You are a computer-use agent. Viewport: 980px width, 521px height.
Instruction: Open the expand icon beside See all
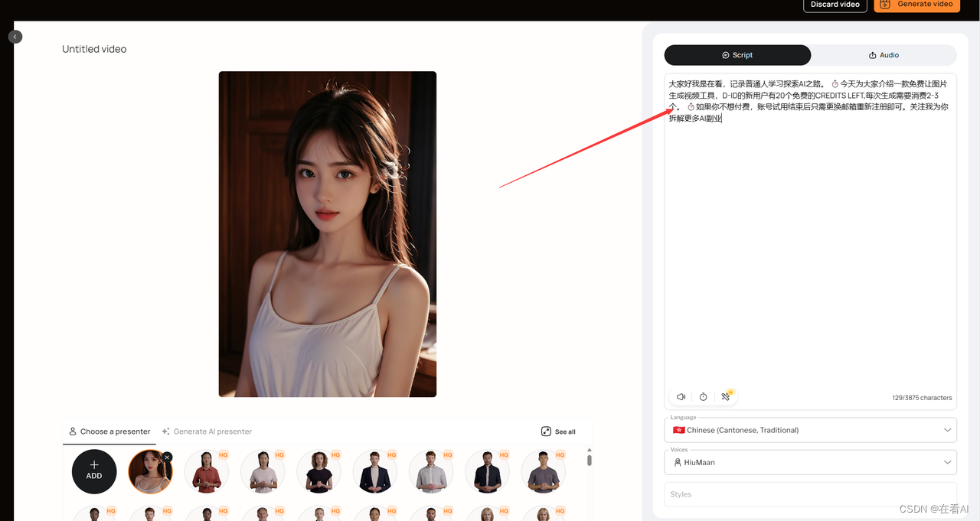(546, 431)
